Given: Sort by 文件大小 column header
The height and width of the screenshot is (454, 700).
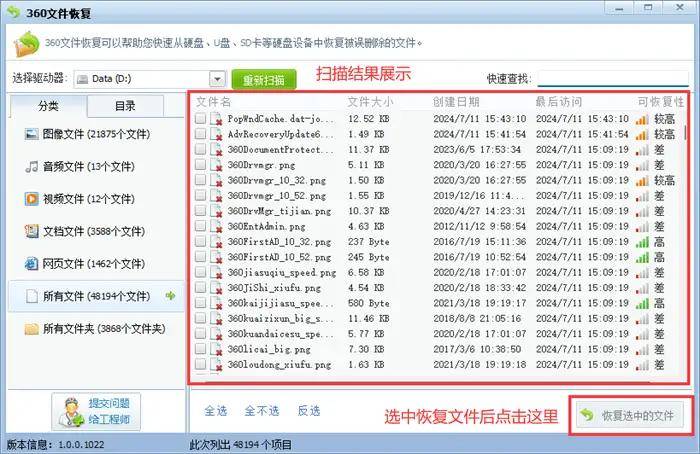Looking at the screenshot, I should tap(370, 102).
